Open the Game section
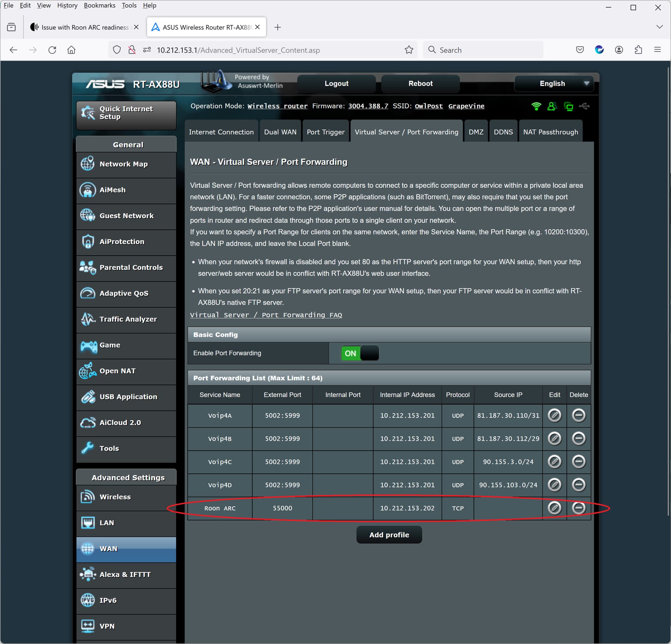 click(126, 345)
